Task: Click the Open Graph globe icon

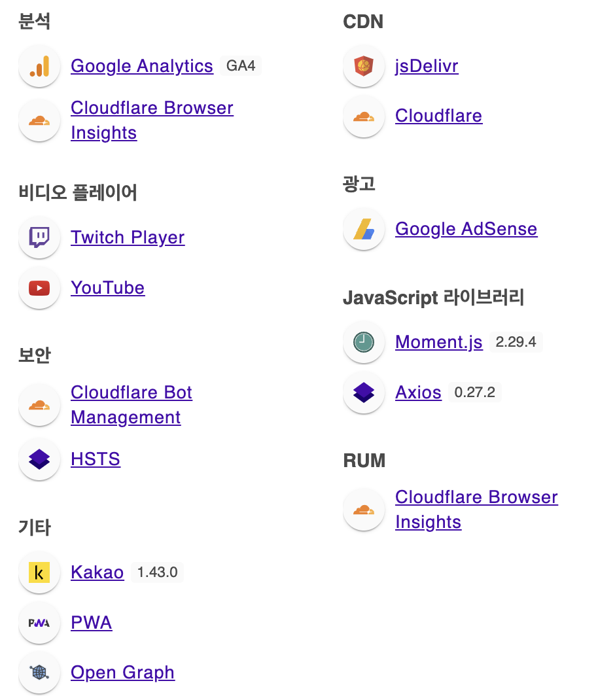Action: tap(39, 673)
